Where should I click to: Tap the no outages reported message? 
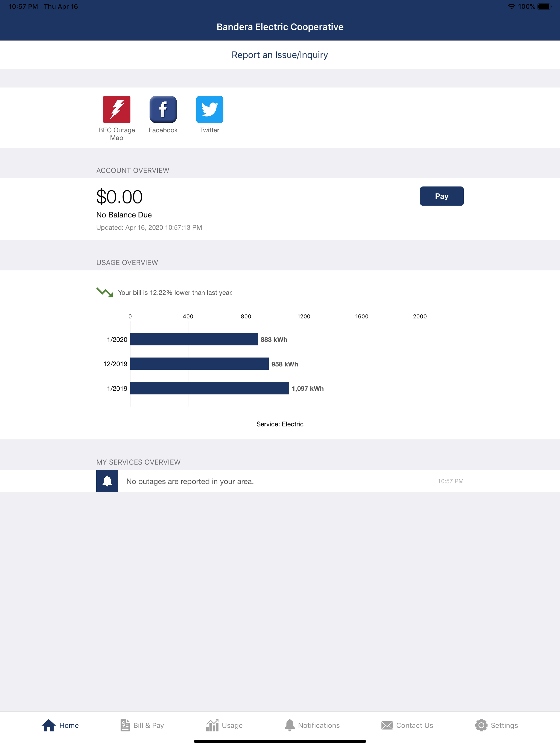tap(190, 481)
